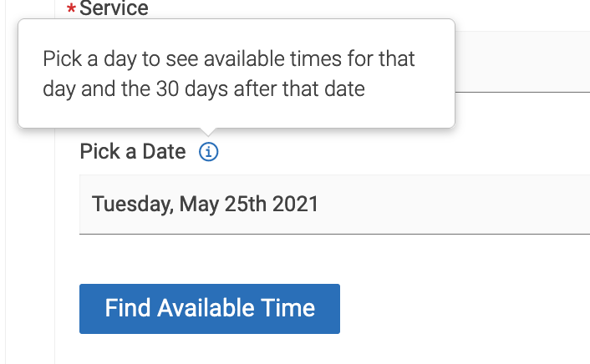This screenshot has height=364, width=590.
Task: Click the info icon beside Pick a Date
Action: point(208,152)
